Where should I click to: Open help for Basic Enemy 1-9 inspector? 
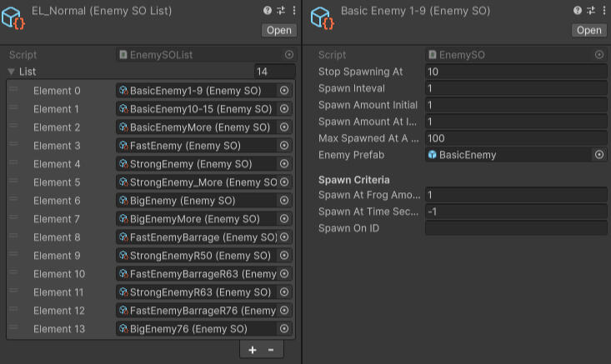577,11
